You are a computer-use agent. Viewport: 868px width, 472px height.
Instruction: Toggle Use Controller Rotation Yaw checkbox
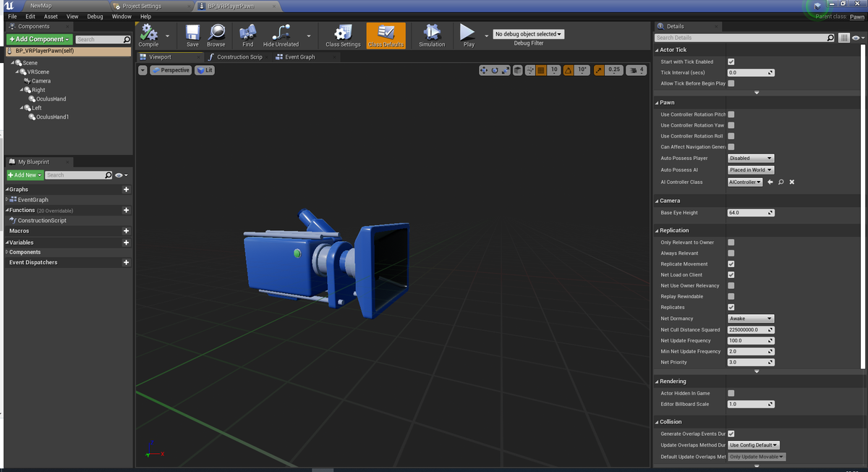(731, 125)
